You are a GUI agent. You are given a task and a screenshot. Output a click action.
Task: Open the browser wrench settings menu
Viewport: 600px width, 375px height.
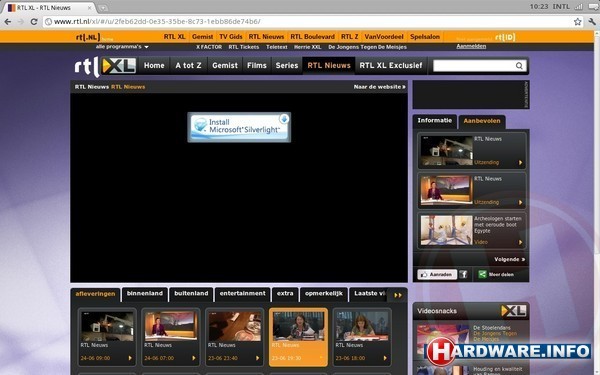592,22
